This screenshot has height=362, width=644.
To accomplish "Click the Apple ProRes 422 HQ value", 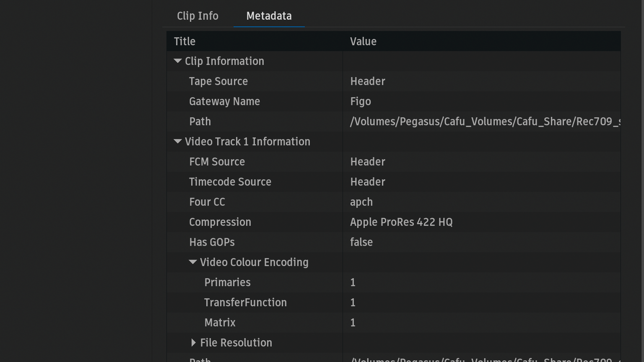I will pyautogui.click(x=401, y=222).
